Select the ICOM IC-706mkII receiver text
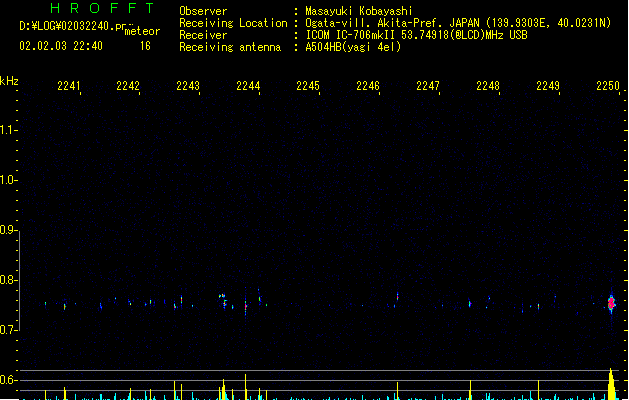The image size is (629, 400). coord(416,35)
